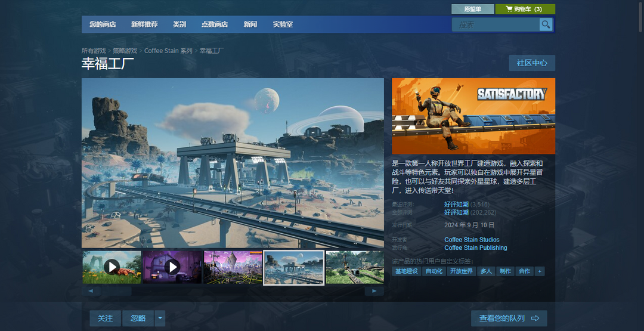Follow the 策略游戏 breadcrumb link
Viewport: 644px width, 331px height.
(x=125, y=51)
